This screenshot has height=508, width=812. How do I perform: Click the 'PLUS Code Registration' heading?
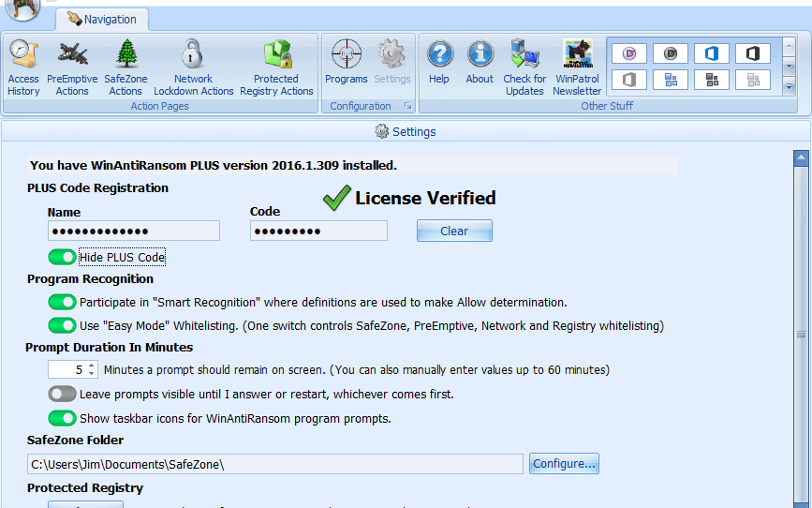click(x=98, y=188)
